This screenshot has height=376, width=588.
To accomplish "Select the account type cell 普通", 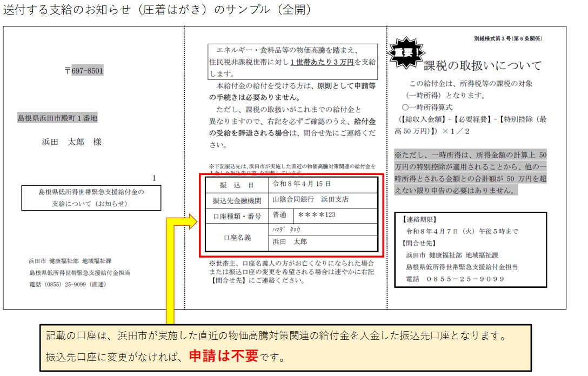I will [x=280, y=215].
